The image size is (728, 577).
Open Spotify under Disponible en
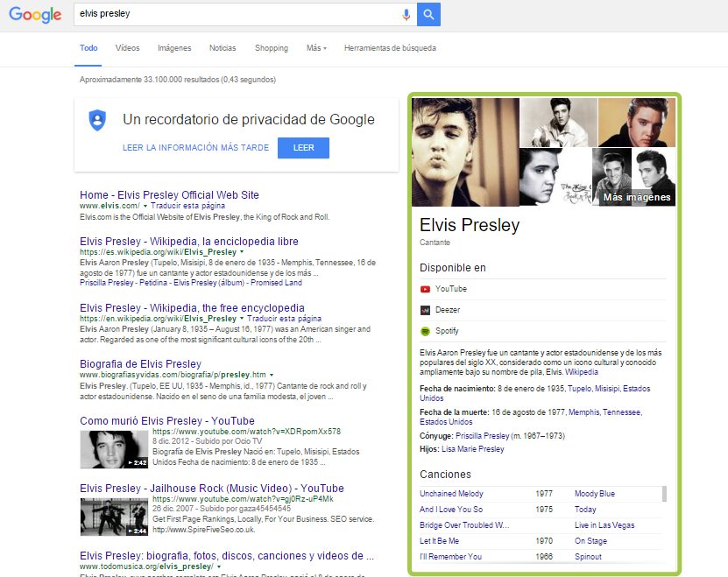447,331
